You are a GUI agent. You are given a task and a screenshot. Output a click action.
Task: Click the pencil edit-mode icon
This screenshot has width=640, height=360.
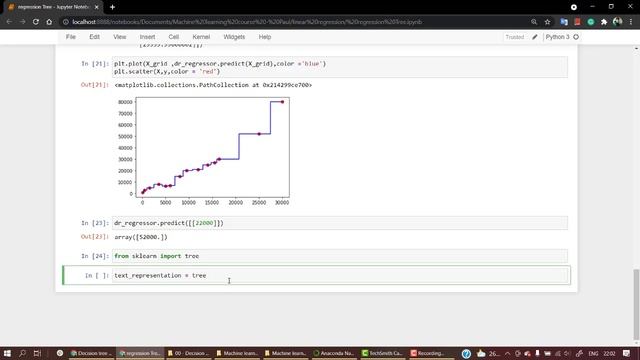535,37
